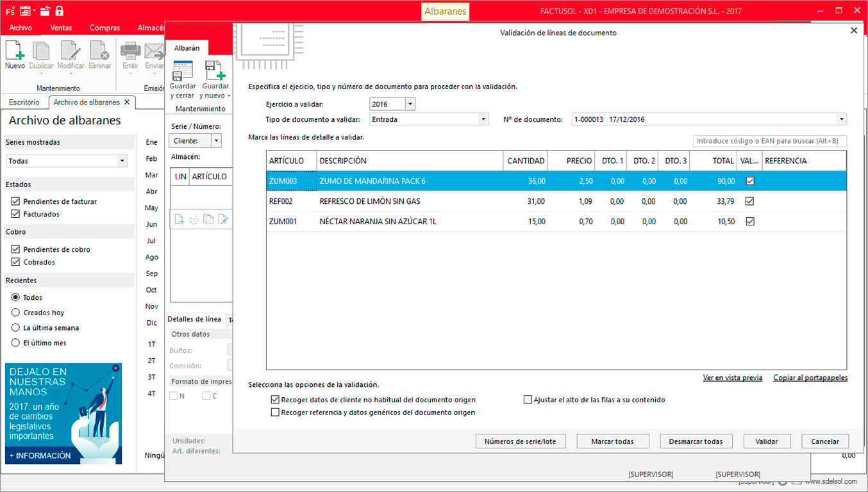This screenshot has width=868, height=492.
Task: Toggle Recoger datos de cliente no habitual
Action: point(276,400)
